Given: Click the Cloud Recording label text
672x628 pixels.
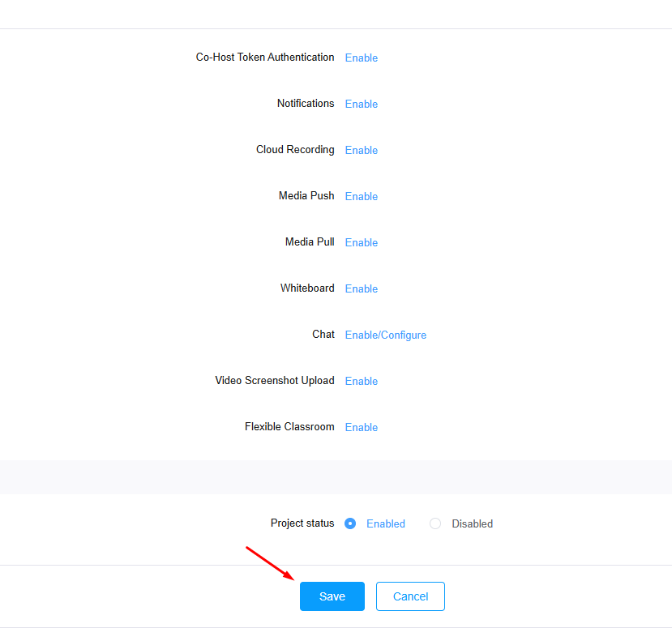Looking at the screenshot, I should (x=295, y=149).
